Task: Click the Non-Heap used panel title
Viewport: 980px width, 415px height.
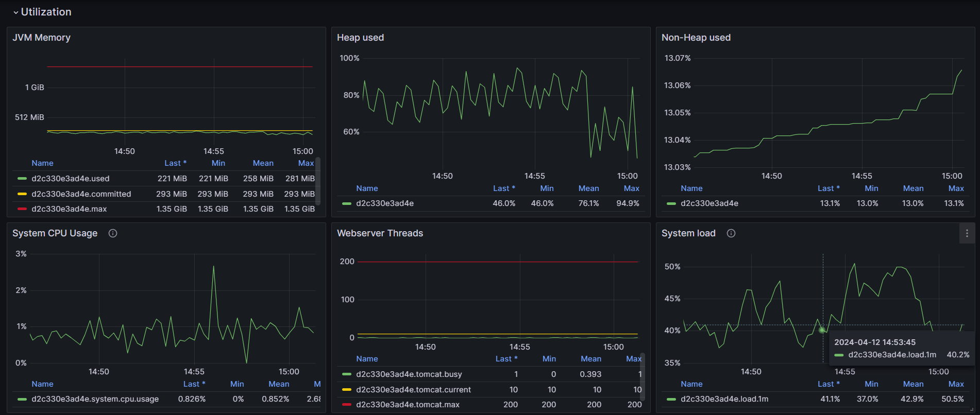Action: [x=696, y=38]
